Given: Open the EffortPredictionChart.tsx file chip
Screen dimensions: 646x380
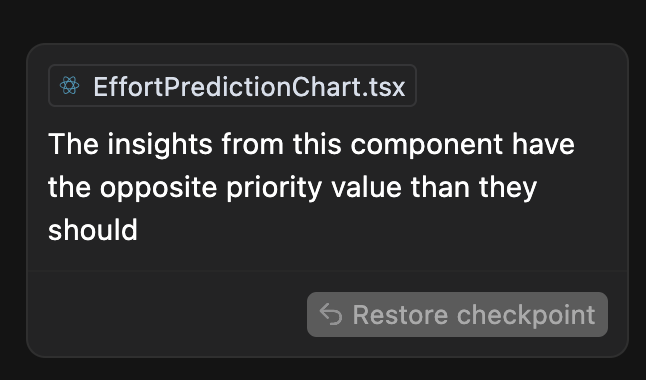Looking at the screenshot, I should (232, 86).
